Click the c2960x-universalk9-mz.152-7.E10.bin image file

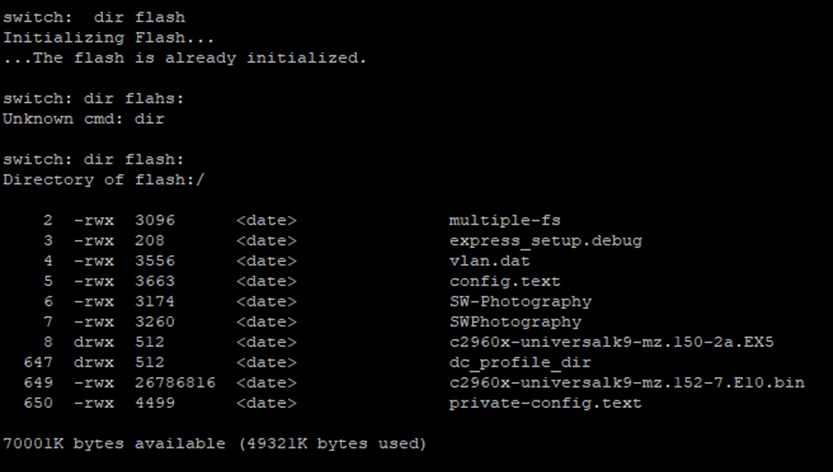click(x=627, y=382)
